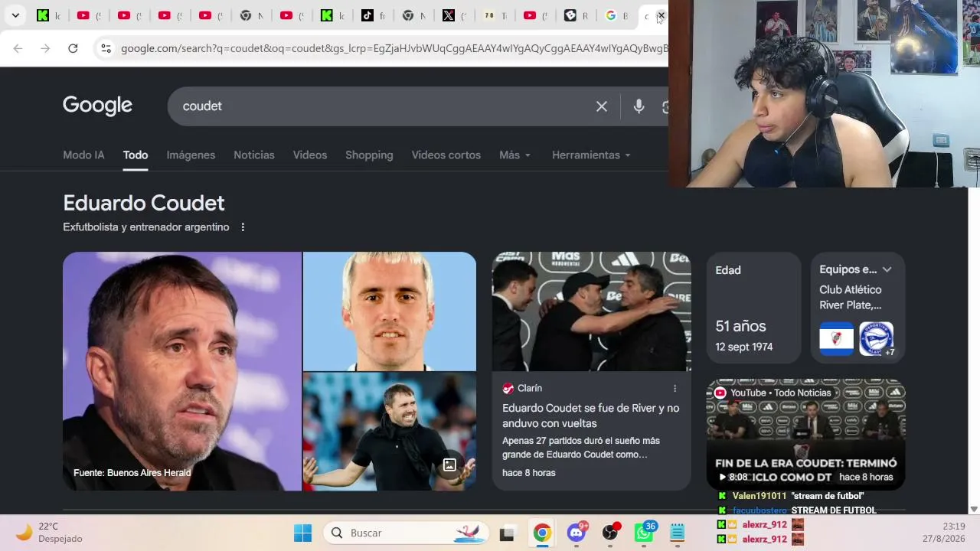Viewport: 980px width, 551px height.
Task: Start voice search with microphone icon
Action: (639, 106)
